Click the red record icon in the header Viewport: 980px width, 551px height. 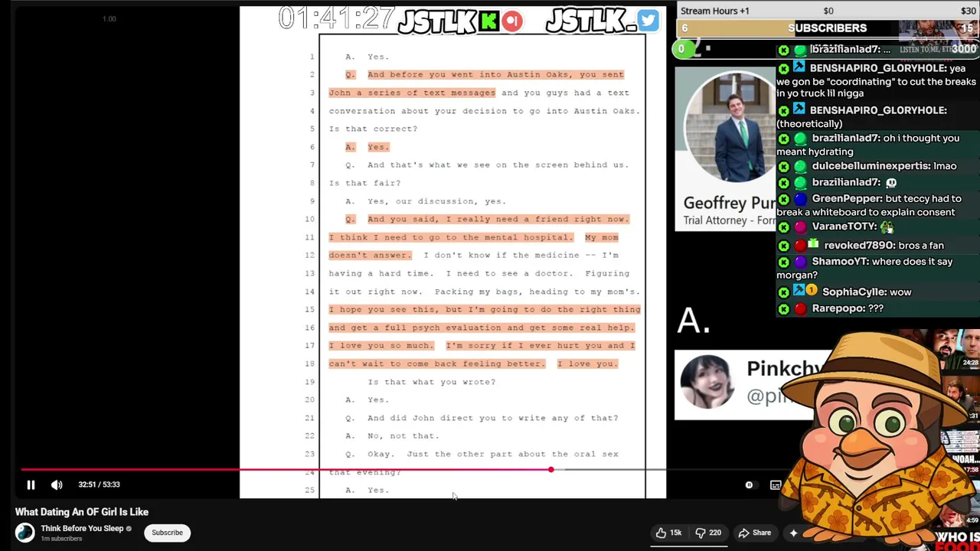click(x=512, y=21)
